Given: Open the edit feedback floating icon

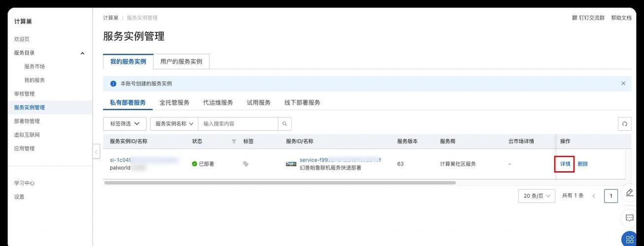Looking at the screenshot, I should 629,193.
